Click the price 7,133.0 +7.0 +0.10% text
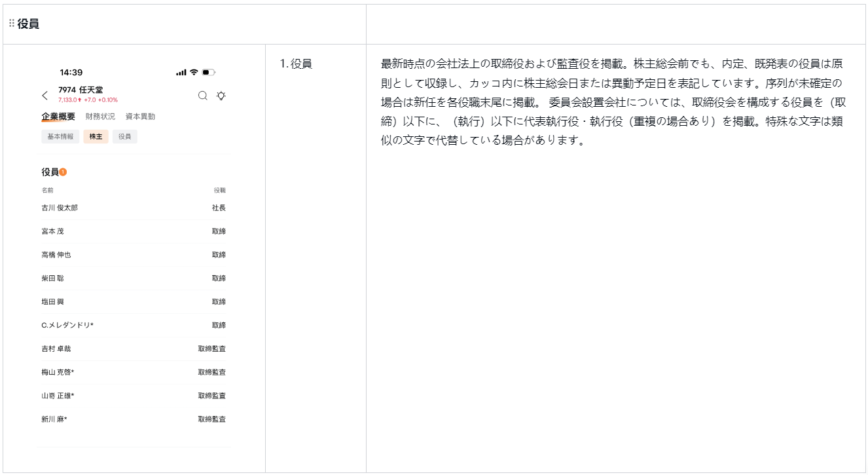 pyautogui.click(x=88, y=100)
